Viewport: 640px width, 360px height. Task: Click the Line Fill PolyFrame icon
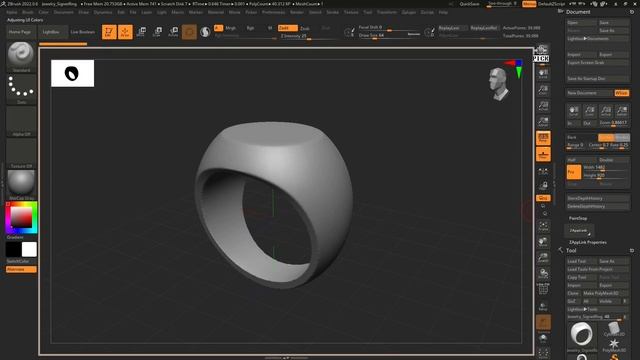click(x=543, y=289)
